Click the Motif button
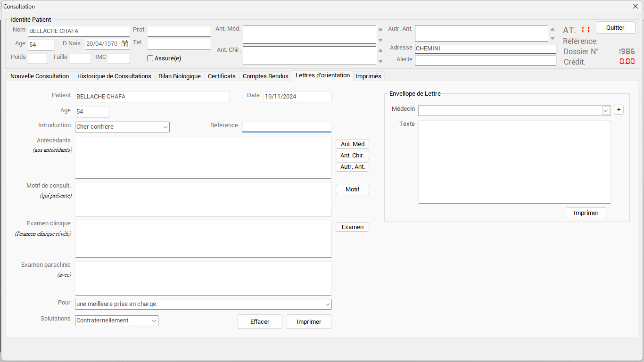 (352, 189)
